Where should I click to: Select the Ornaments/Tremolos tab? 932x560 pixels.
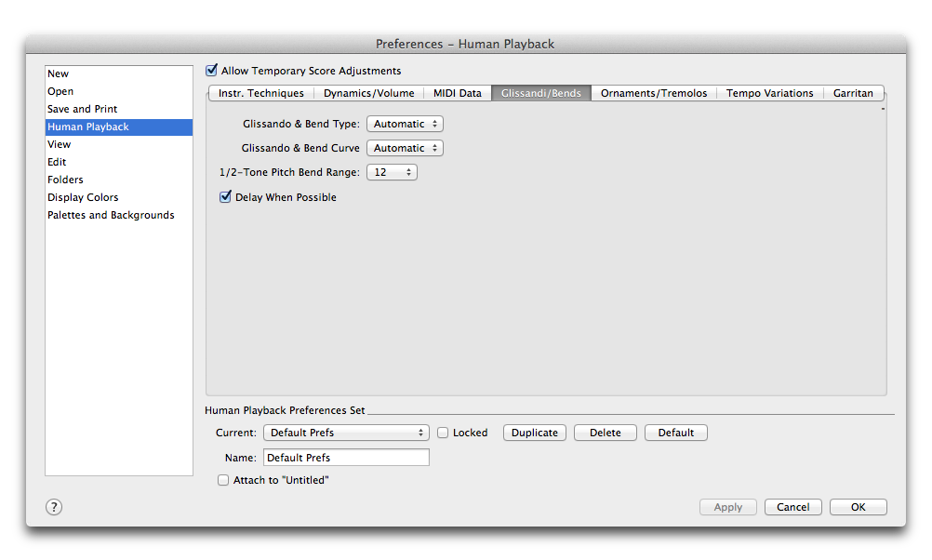(653, 93)
